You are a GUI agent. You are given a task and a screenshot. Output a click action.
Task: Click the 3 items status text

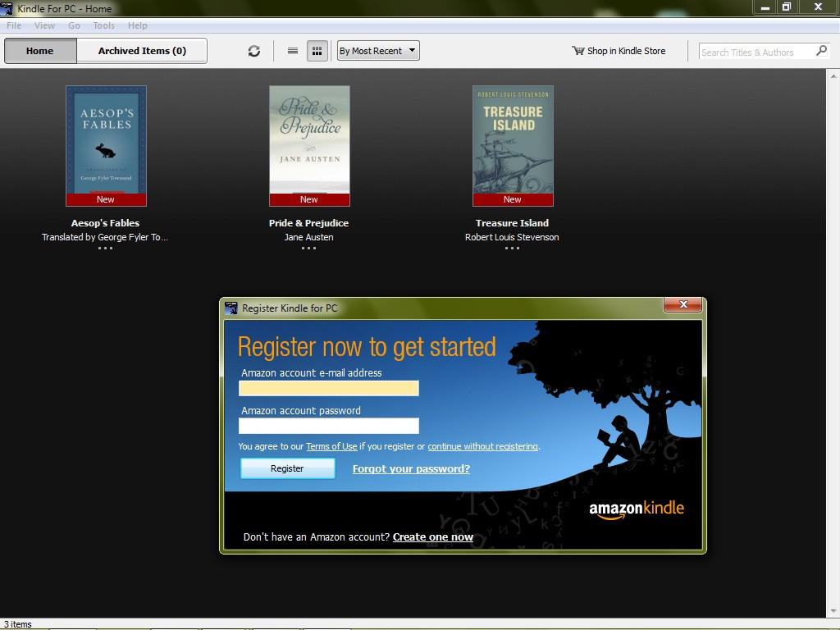pos(18,624)
